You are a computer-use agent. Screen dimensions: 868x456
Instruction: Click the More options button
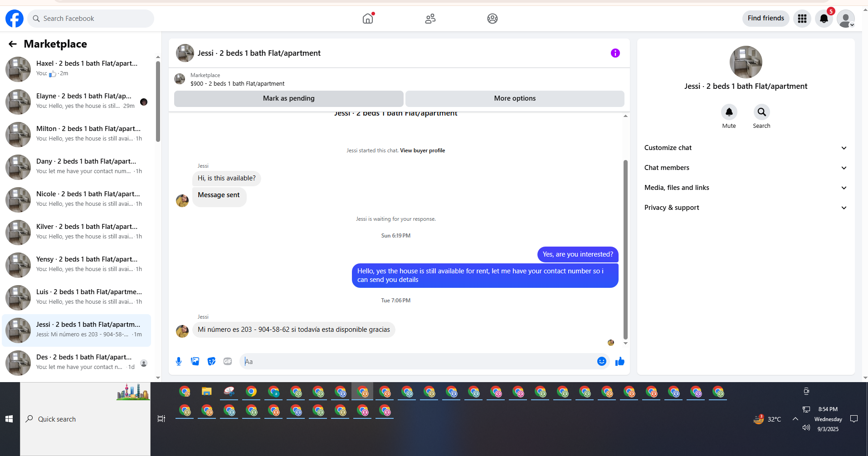click(515, 98)
